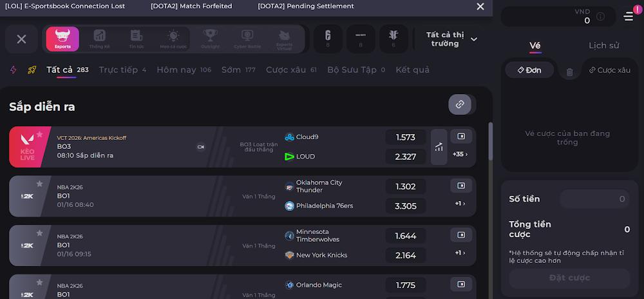Image resolution: width=644 pixels, height=299 pixels.
Task: Expand the Tất cả thị trường dropdown
Action: click(451, 39)
